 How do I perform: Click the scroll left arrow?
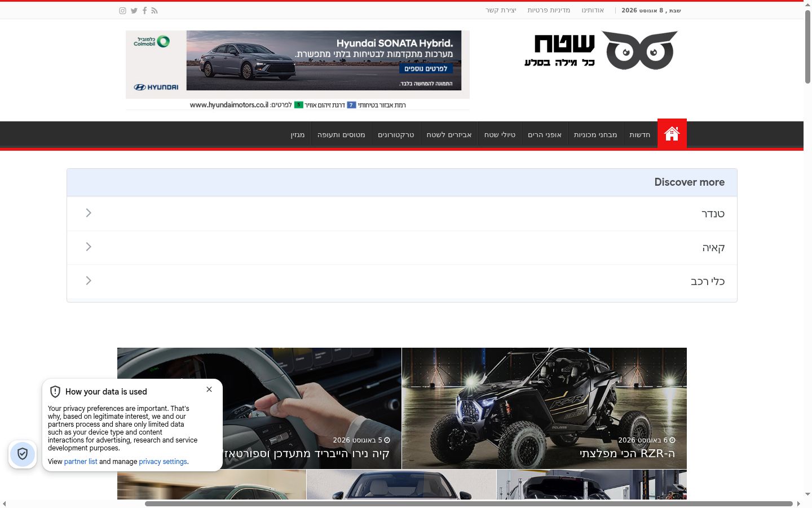[x=5, y=503]
